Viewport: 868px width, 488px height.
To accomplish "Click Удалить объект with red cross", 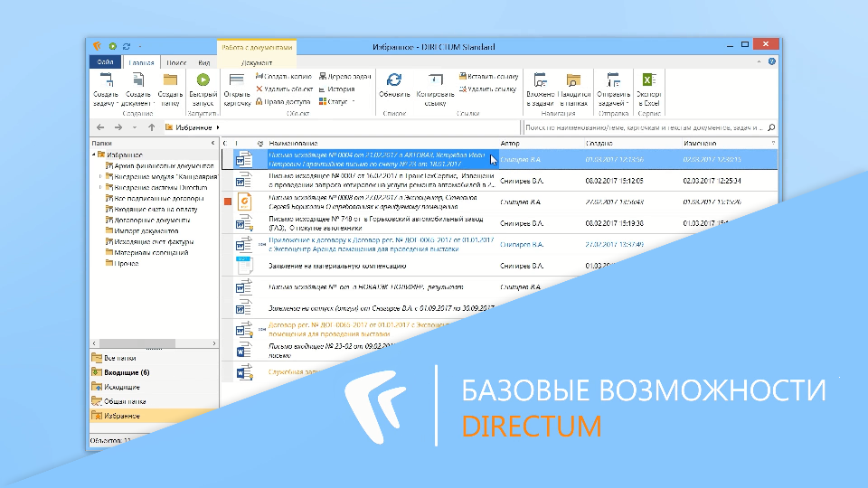I will point(284,89).
